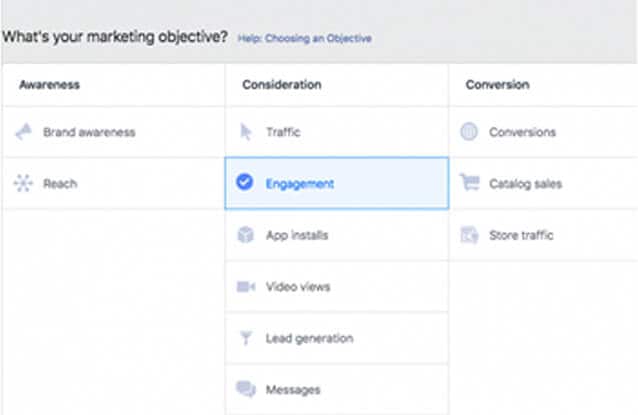Click the Store traffic storefront icon
The image size is (638, 415).
click(469, 236)
